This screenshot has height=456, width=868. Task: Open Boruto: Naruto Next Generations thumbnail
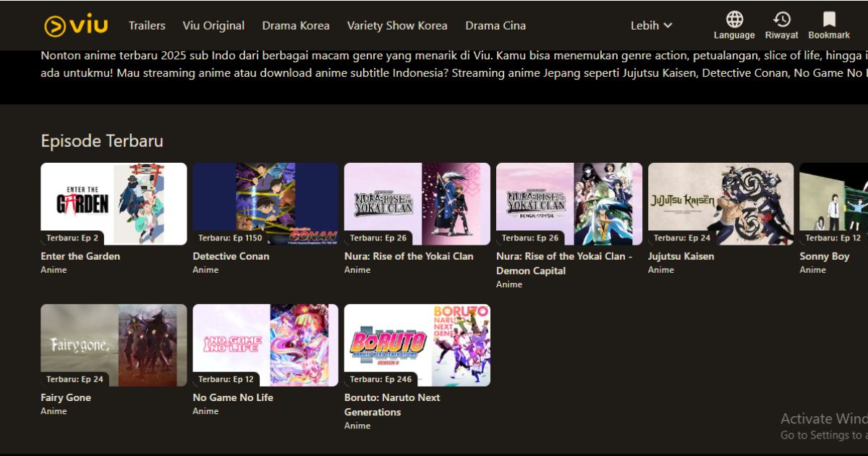[x=417, y=345]
